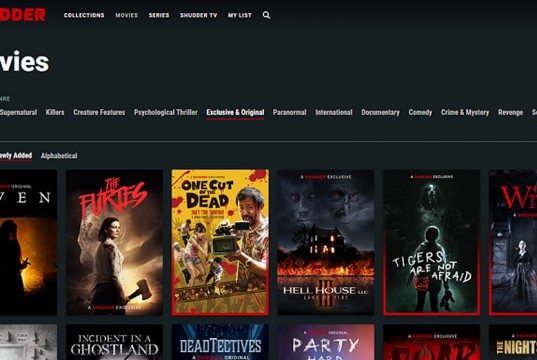This screenshot has height=360, width=537.
Task: Filter by Killers genre
Action: tap(55, 112)
